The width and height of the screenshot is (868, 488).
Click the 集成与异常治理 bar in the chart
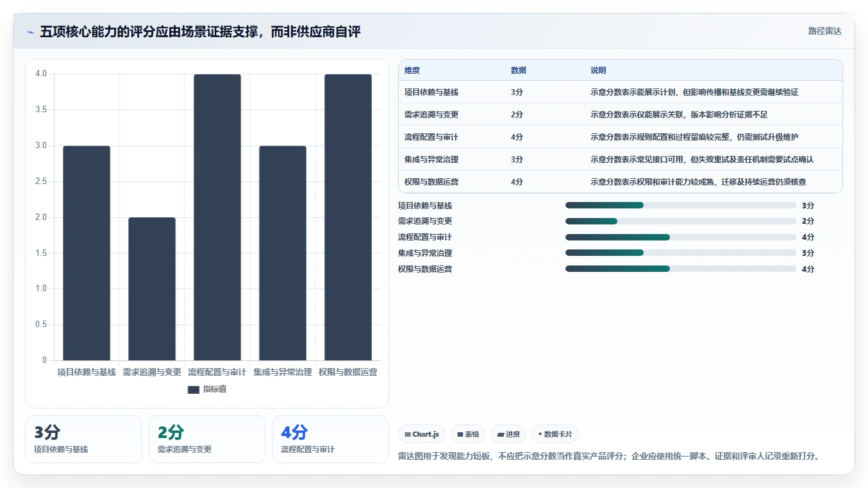tap(283, 253)
